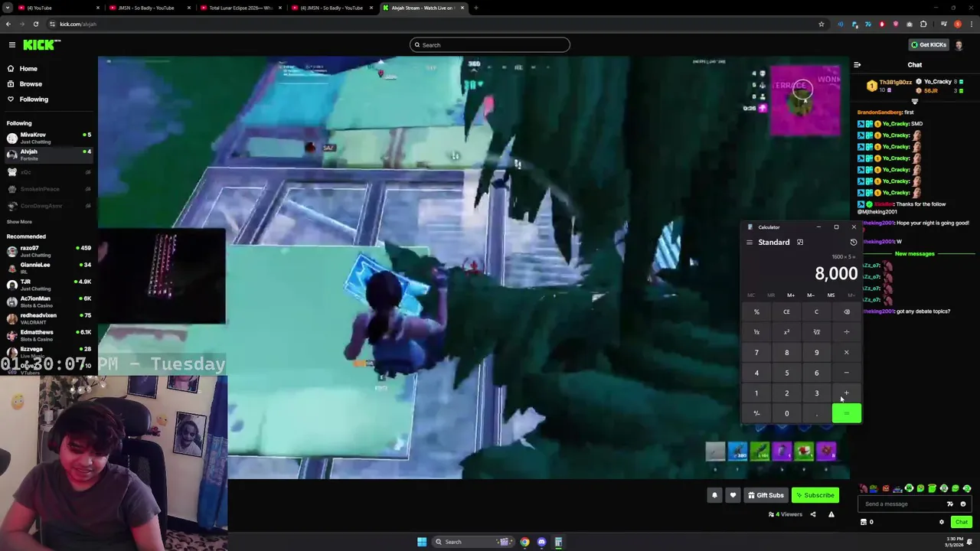Open Kick sidebar hamburger menu
This screenshot has width=980, height=551.
(12, 45)
